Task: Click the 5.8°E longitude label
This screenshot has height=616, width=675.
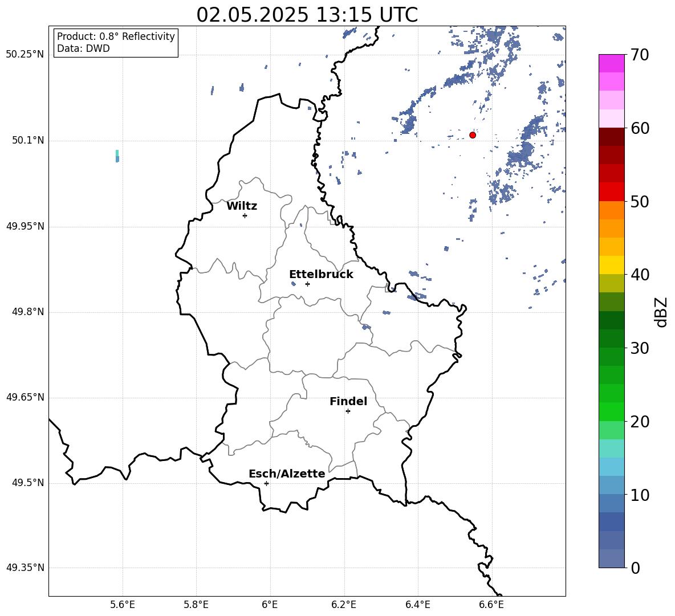Action: click(196, 605)
